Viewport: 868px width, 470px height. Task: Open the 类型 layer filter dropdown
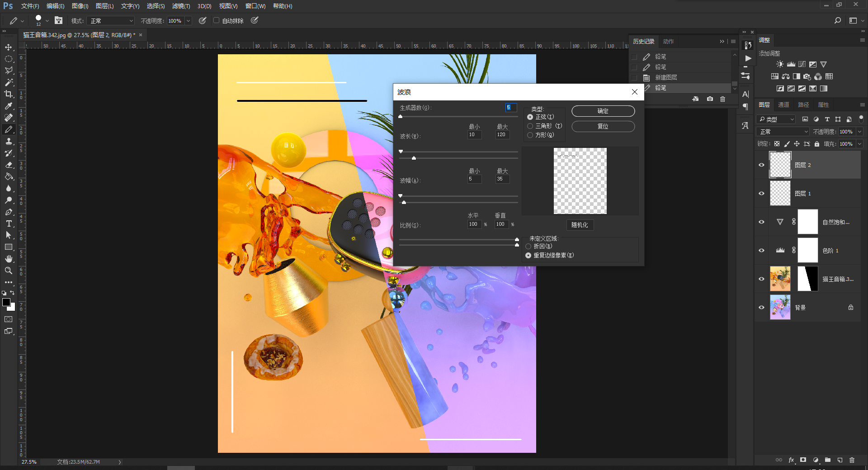(x=776, y=119)
